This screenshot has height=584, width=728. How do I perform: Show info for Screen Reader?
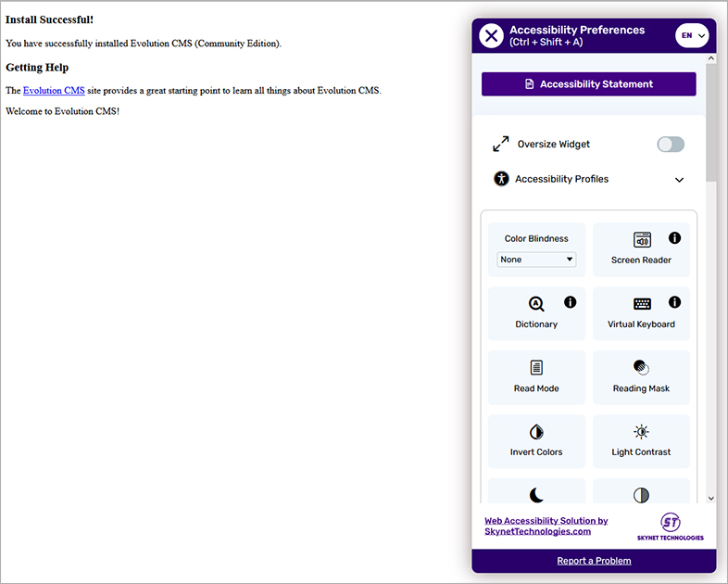[674, 238]
